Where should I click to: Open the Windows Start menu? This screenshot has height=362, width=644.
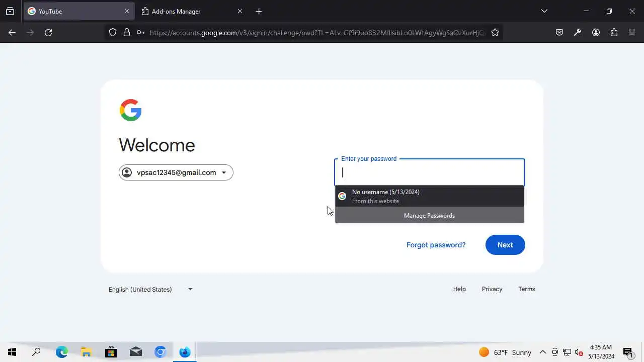click(x=12, y=352)
